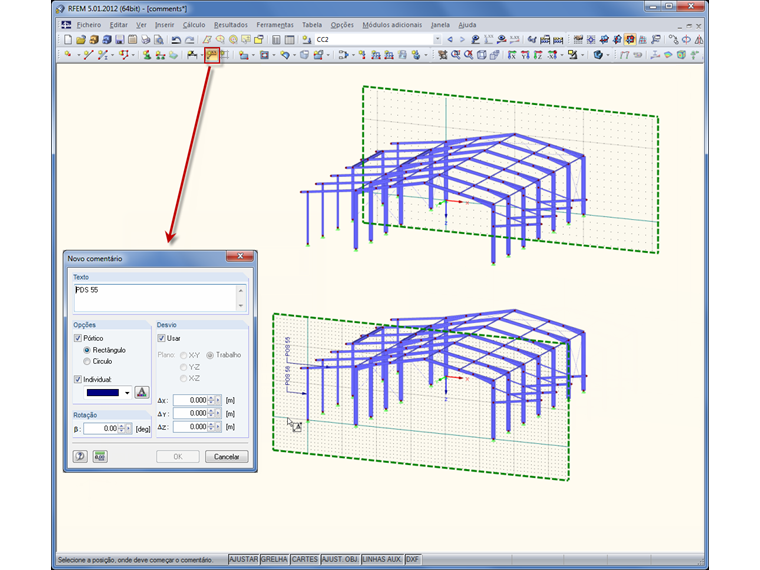Screen dimensions: 760x570
Task: Choose the Trabalho plane radio
Action: [x=210, y=355]
